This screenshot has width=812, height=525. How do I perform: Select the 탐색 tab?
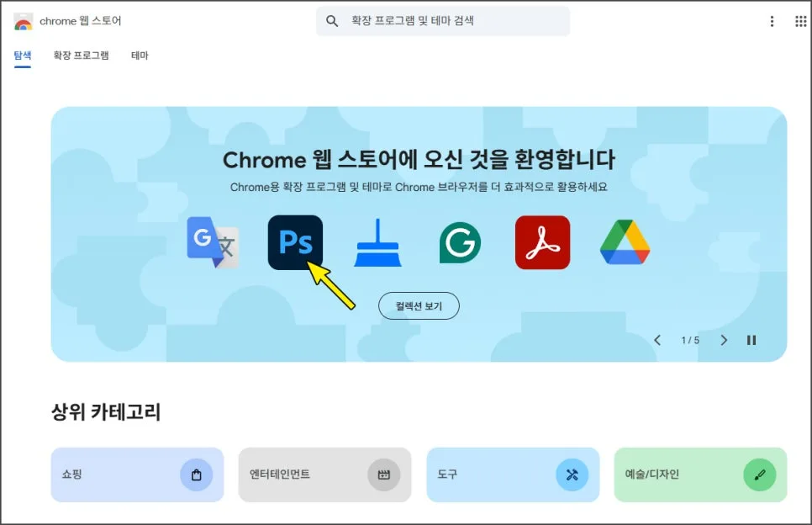[x=22, y=56]
